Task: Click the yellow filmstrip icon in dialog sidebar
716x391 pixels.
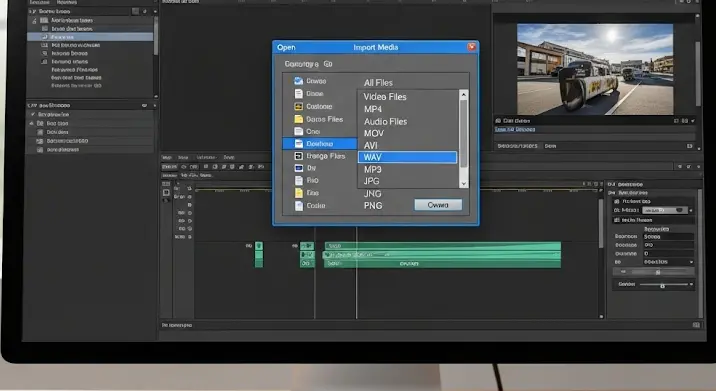Action: tap(299, 106)
